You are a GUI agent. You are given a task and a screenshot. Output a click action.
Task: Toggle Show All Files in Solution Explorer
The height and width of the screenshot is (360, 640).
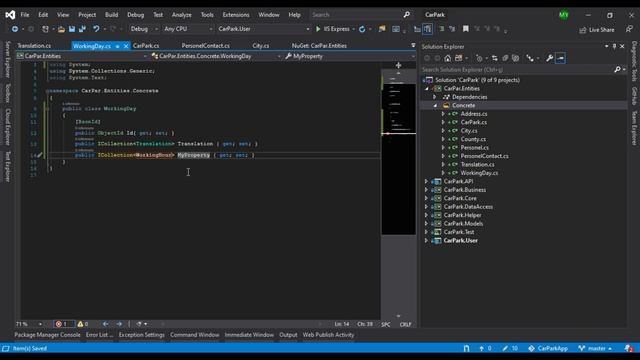tap(516, 58)
